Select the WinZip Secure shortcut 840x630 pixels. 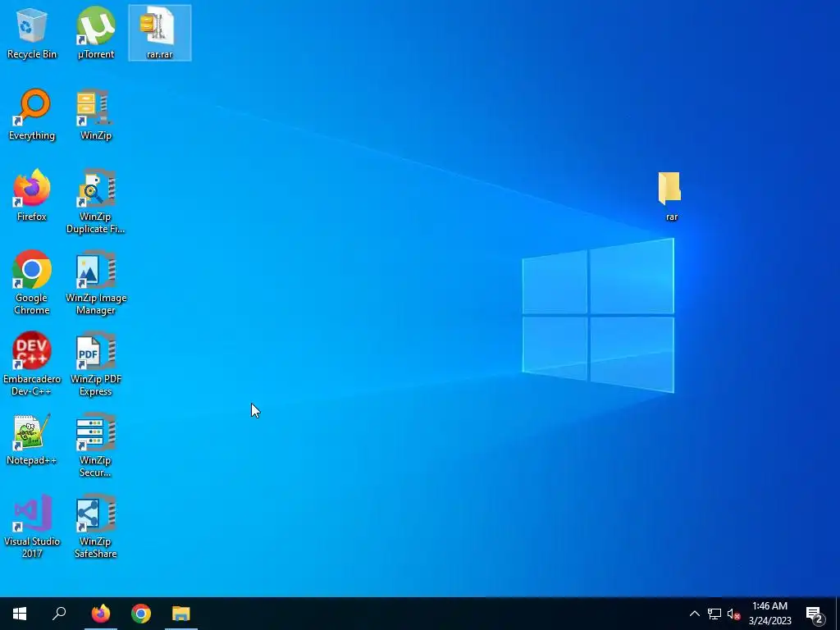coord(95,445)
